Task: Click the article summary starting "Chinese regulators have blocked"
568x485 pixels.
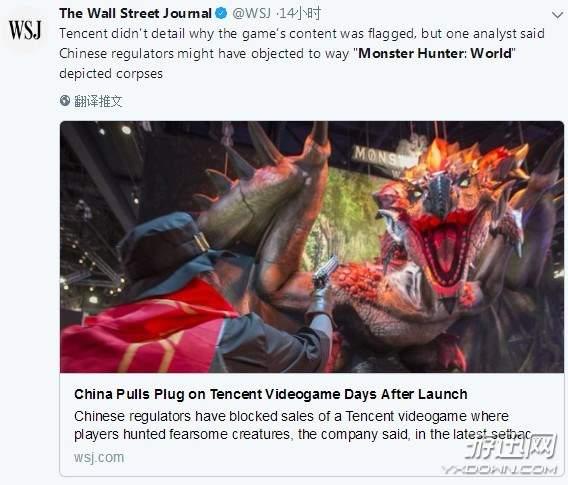Action: (303, 425)
